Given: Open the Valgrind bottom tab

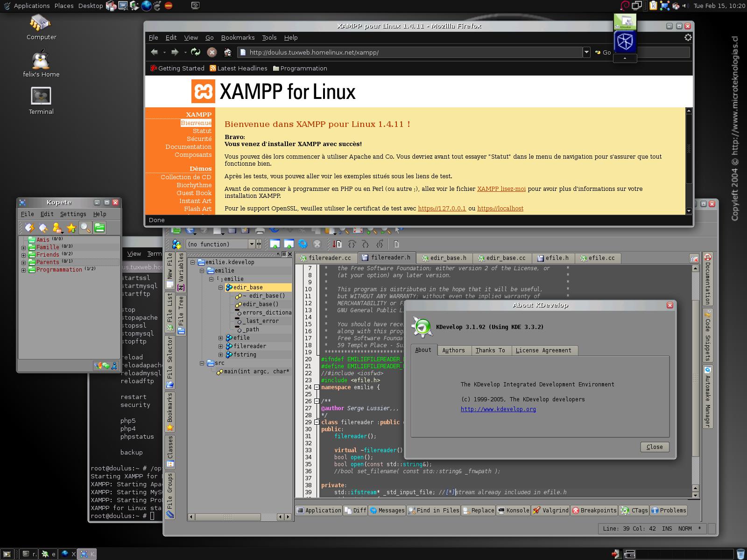Looking at the screenshot, I should (x=551, y=511).
